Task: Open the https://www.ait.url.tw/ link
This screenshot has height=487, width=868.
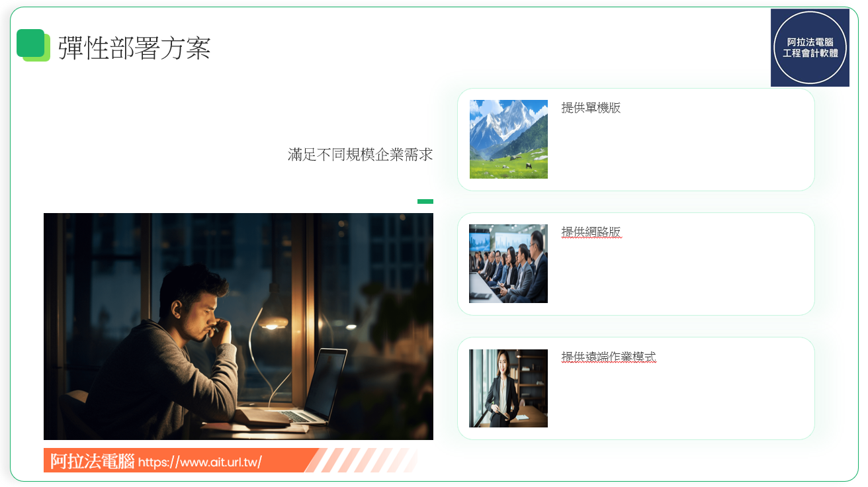Action: [200, 462]
